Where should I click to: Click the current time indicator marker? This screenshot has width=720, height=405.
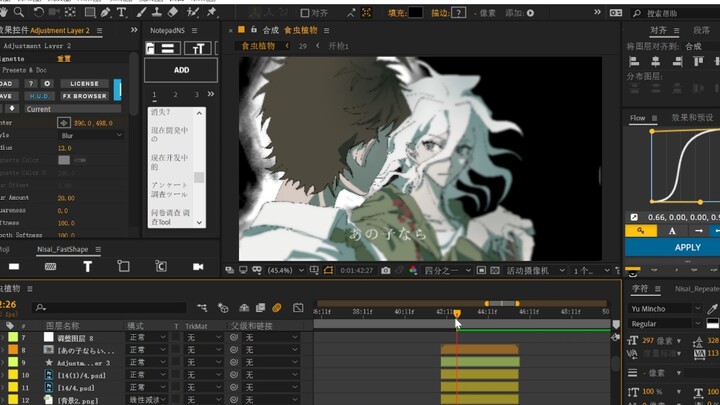coord(457,313)
